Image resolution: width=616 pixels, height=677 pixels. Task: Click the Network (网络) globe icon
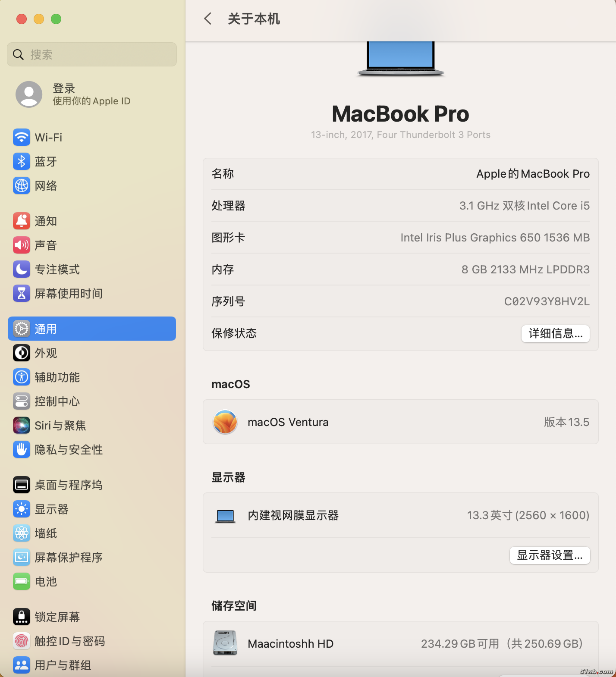(22, 186)
